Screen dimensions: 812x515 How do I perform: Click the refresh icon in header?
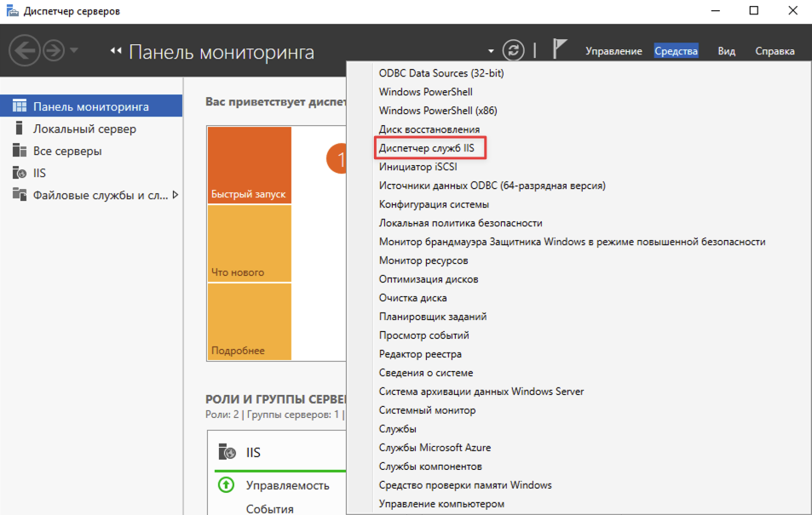tap(513, 50)
